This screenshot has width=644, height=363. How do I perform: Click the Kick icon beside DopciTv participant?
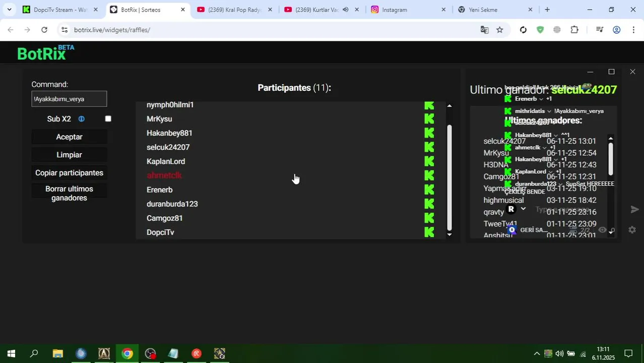[429, 232]
